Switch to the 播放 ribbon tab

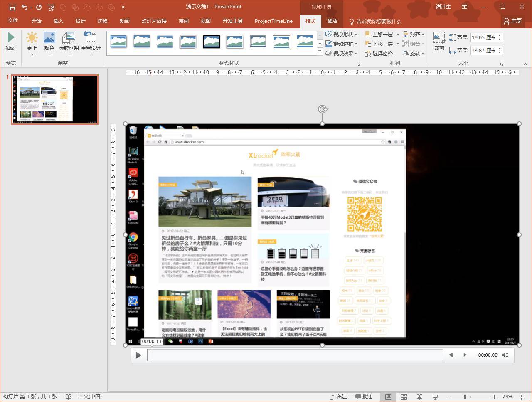pyautogui.click(x=332, y=21)
